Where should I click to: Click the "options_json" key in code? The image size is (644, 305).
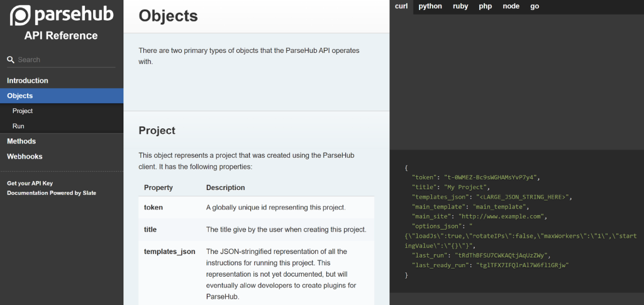438,226
